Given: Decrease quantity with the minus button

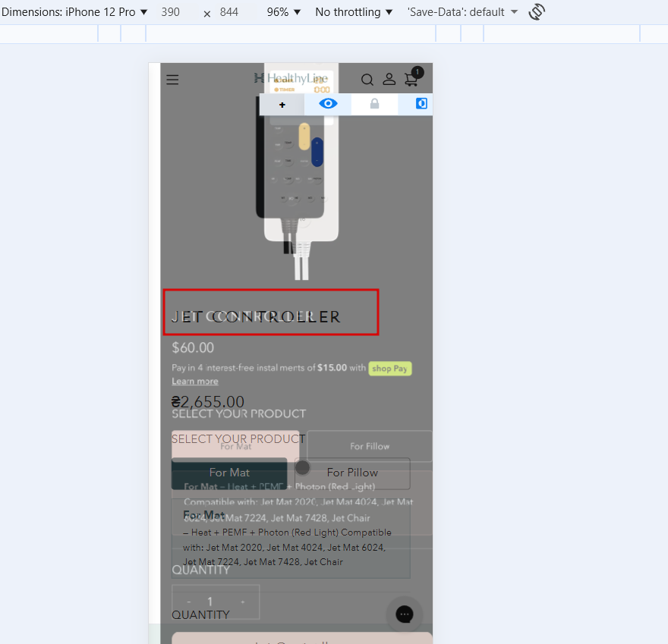Looking at the screenshot, I should 189,602.
